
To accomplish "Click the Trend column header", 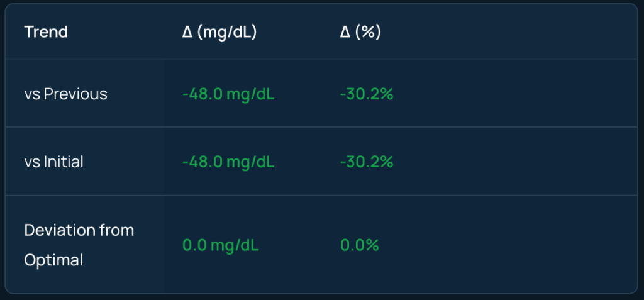I will click(x=46, y=32).
